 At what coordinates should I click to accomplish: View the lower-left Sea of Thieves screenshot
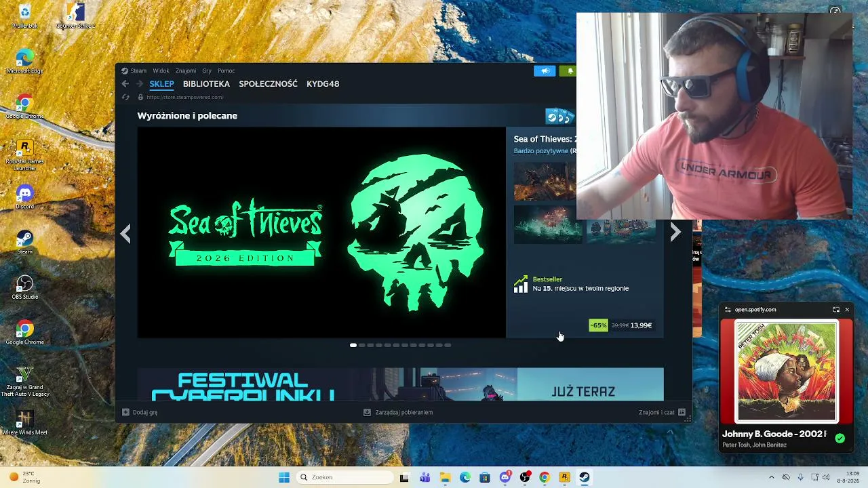pos(547,225)
